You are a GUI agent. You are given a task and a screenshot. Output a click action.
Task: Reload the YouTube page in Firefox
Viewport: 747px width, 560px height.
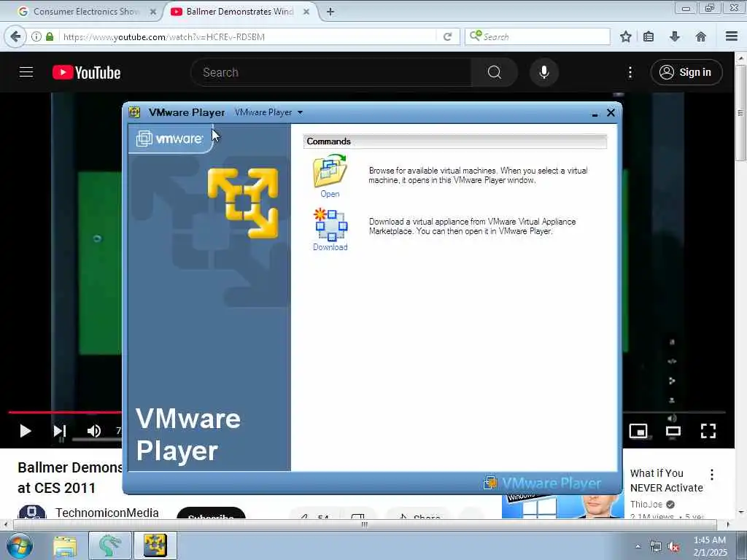(447, 36)
